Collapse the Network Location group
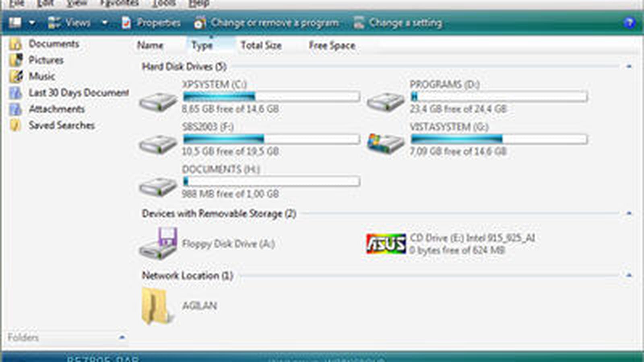Image resolution: width=644 pixels, height=362 pixels. point(629,276)
